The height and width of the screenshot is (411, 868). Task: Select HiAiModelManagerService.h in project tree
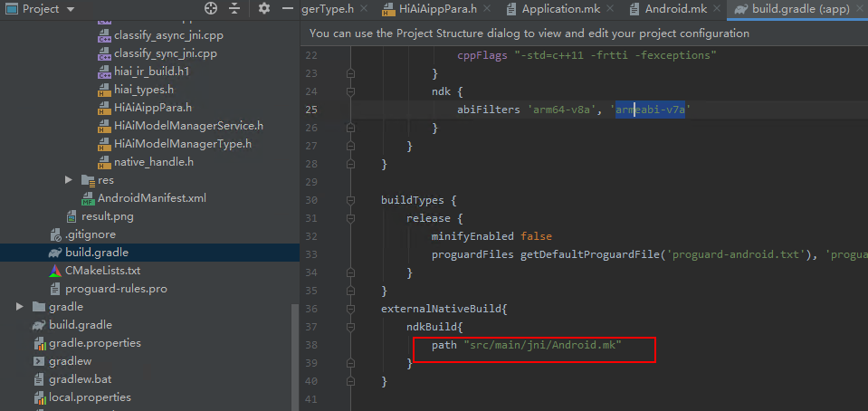pos(188,126)
